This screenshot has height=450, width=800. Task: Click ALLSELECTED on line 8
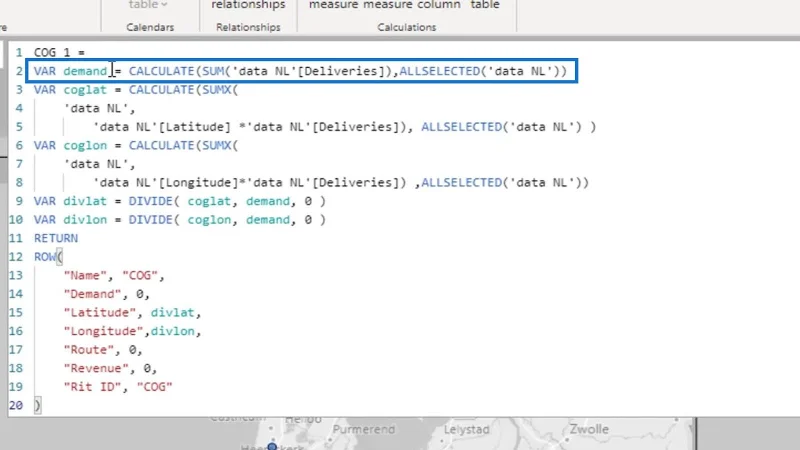[x=461, y=182]
